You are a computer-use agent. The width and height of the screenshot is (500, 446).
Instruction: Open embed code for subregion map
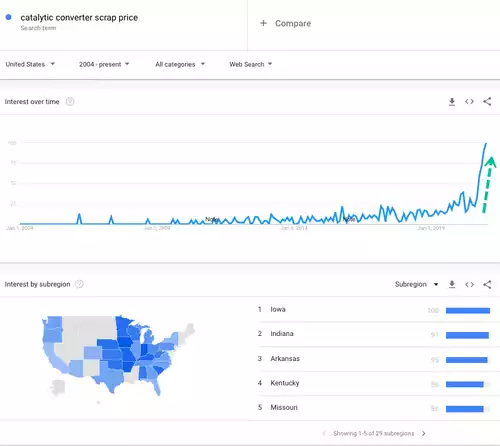pos(469,284)
